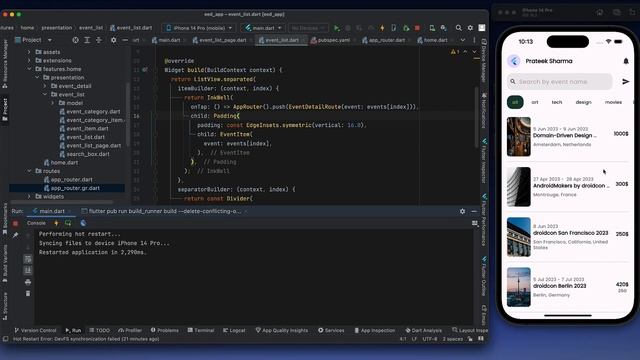The image size is (640, 360).
Task: Click hot reload lightning icon in Console toolbar
Action: click(x=56, y=223)
